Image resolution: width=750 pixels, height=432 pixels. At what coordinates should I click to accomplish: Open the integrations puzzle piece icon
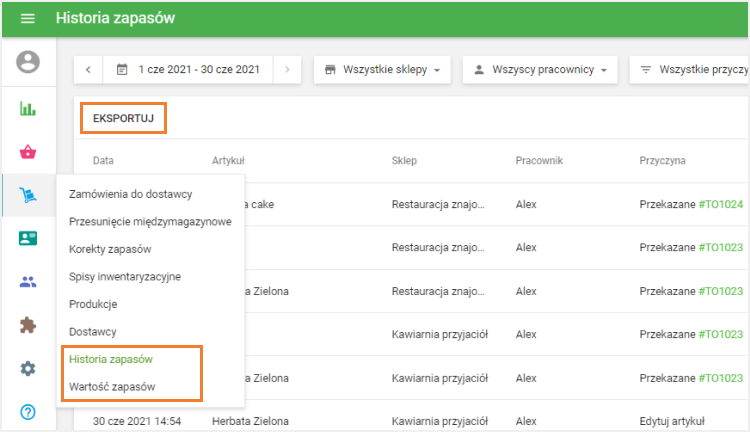pos(28,325)
